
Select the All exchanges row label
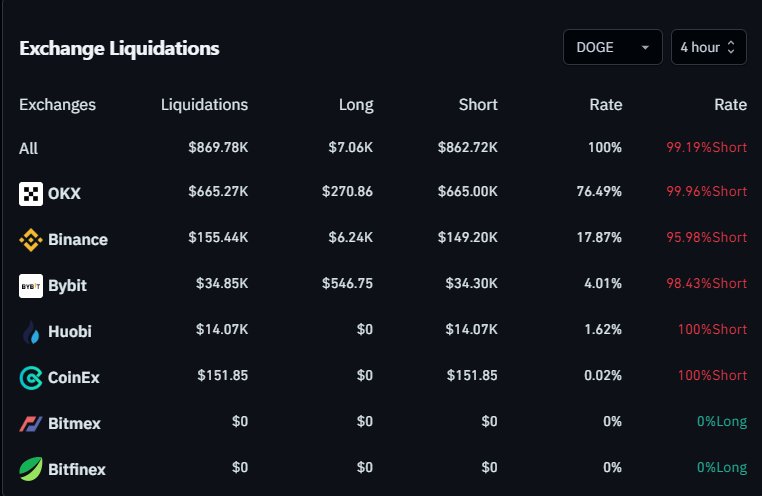coord(29,149)
